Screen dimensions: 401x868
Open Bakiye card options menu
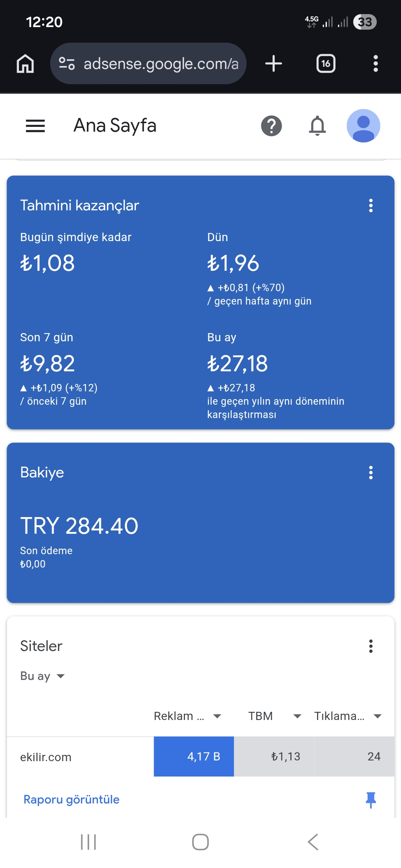click(371, 473)
